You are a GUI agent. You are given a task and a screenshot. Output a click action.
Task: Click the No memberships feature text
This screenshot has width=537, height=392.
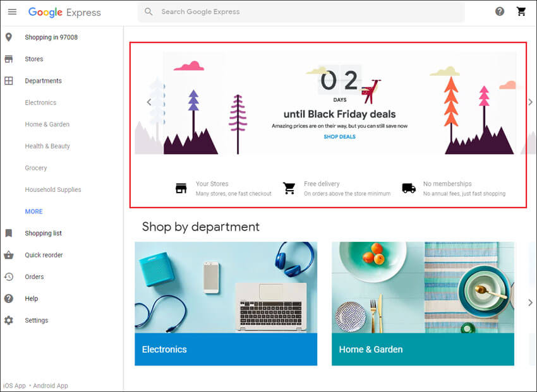coord(464,189)
